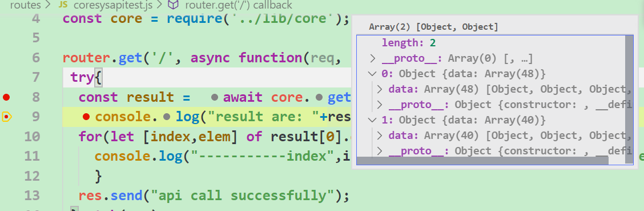Click inline breakpoint dot before log on line 9
This screenshot has width=644, height=211.
click(166, 117)
